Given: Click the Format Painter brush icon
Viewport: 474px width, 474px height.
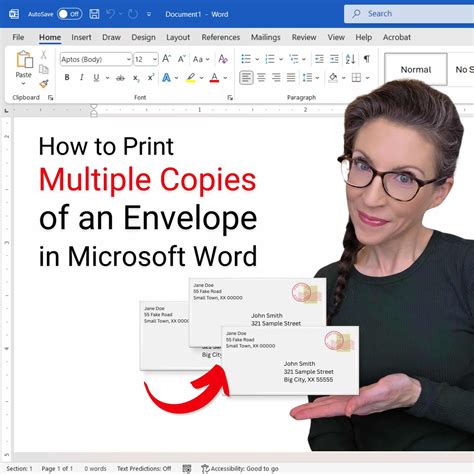Looking at the screenshot, I should point(44,83).
